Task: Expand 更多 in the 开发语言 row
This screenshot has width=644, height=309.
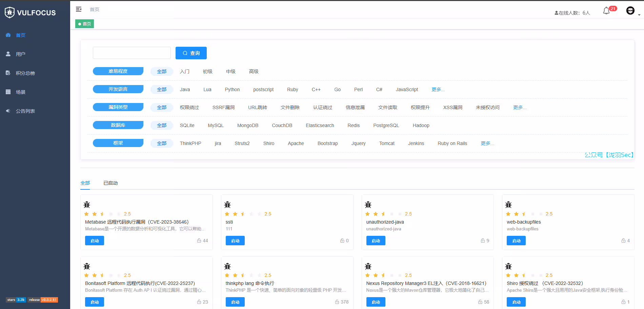Action: click(x=438, y=89)
